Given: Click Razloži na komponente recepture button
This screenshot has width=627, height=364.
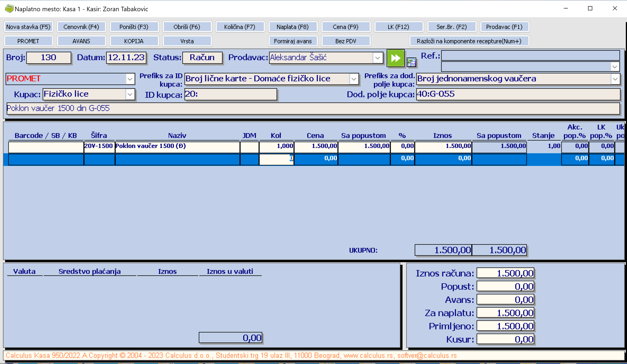Looking at the screenshot, I should [469, 41].
